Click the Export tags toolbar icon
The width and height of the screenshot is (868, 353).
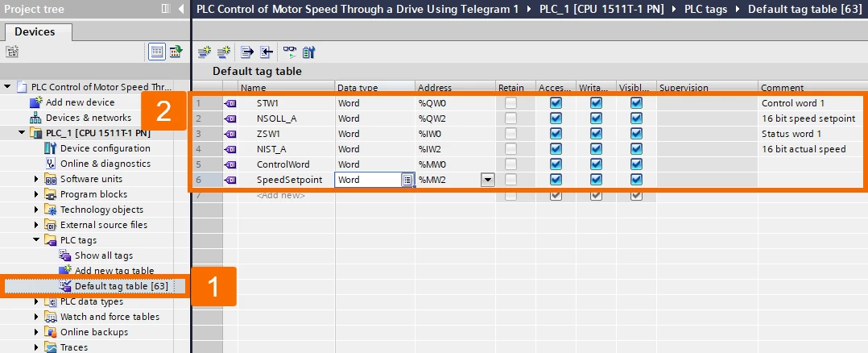click(247, 52)
